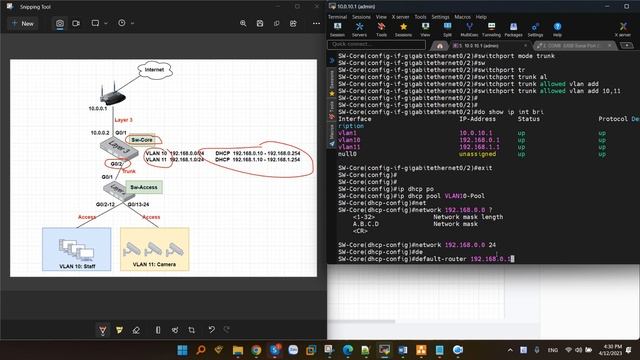
Task: Click the zoom magnifier icon in Snipping Tool
Action: pyautogui.click(x=243, y=23)
